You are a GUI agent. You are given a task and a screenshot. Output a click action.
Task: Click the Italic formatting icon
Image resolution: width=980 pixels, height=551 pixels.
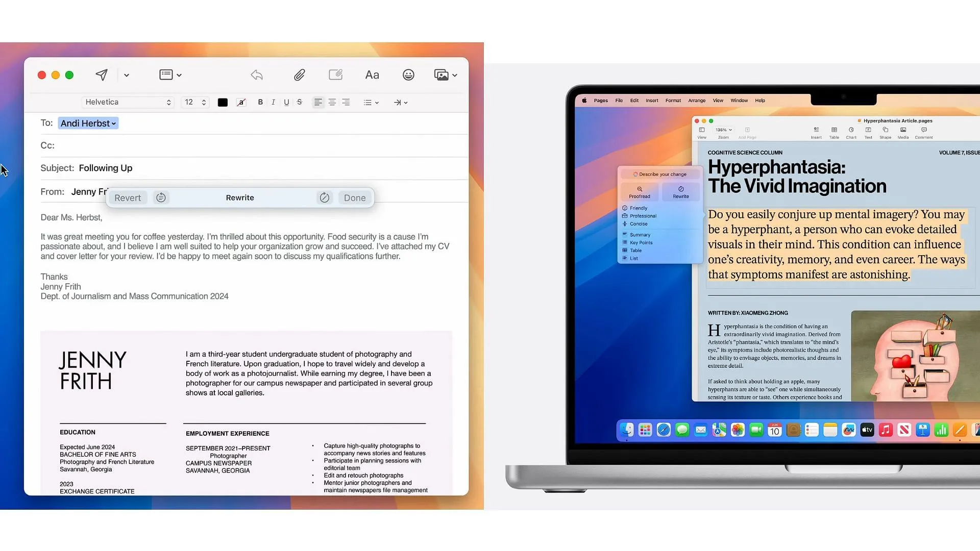tap(273, 102)
